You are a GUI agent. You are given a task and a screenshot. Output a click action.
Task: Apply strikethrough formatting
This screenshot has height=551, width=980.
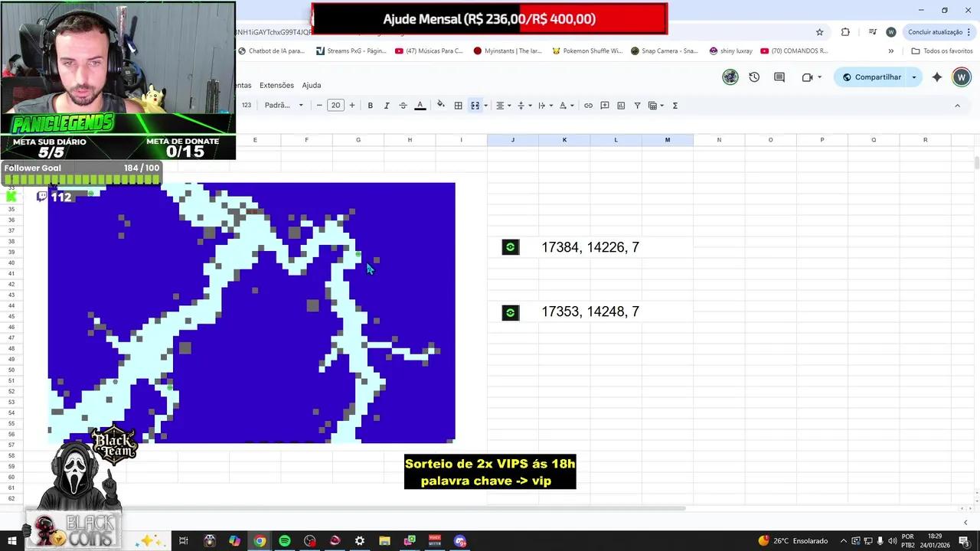tap(403, 105)
